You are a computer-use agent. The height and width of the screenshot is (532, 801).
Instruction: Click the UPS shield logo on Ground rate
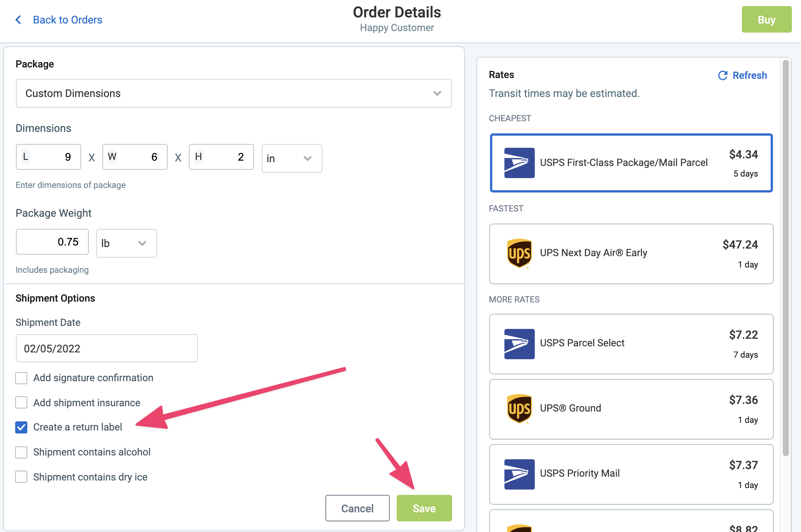(x=519, y=409)
